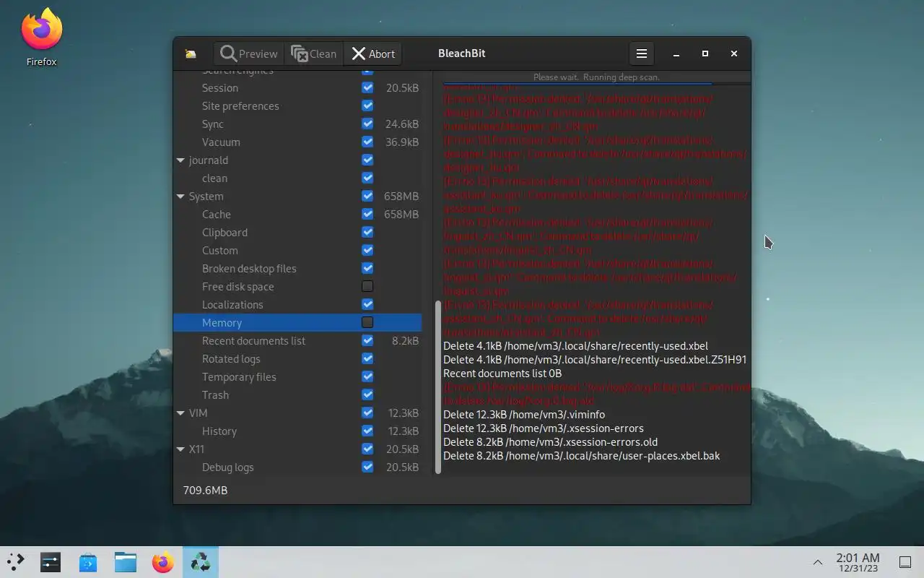Toggle the journald clean checkbox

click(x=367, y=178)
